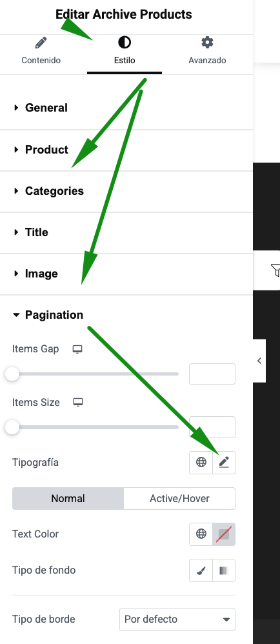Click the Items Gap slider handle
The width and height of the screenshot is (280, 644).
[x=12, y=374]
